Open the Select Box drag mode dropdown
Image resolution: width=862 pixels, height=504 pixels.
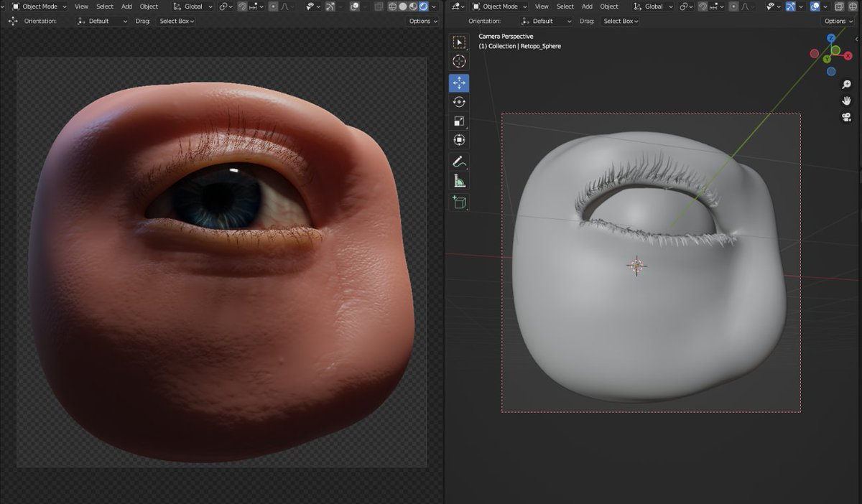click(176, 21)
